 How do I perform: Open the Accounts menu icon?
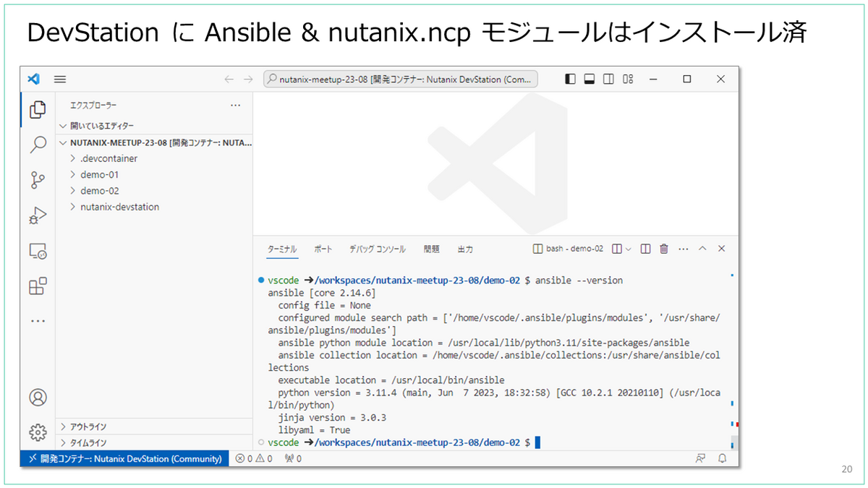(38, 397)
